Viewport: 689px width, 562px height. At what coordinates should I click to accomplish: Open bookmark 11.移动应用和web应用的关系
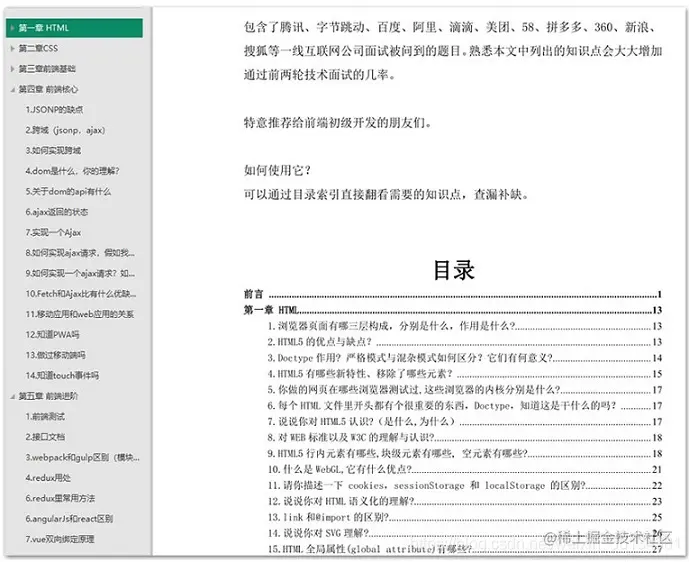point(80,314)
